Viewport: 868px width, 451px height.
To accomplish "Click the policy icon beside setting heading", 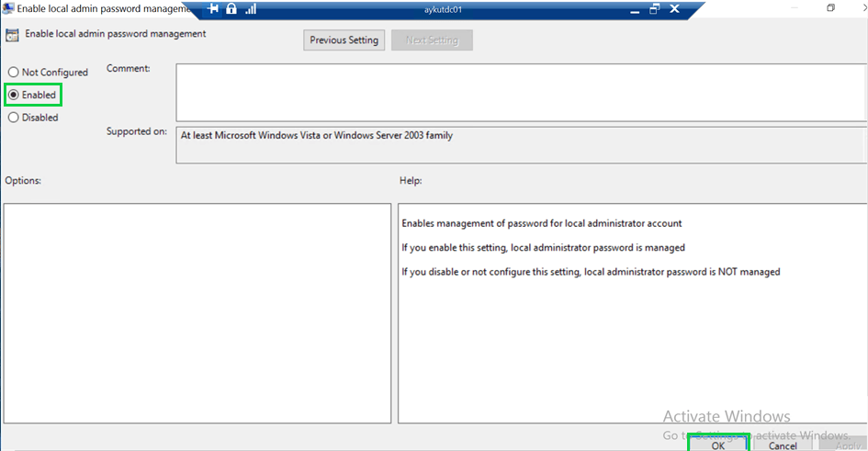I will click(12, 36).
